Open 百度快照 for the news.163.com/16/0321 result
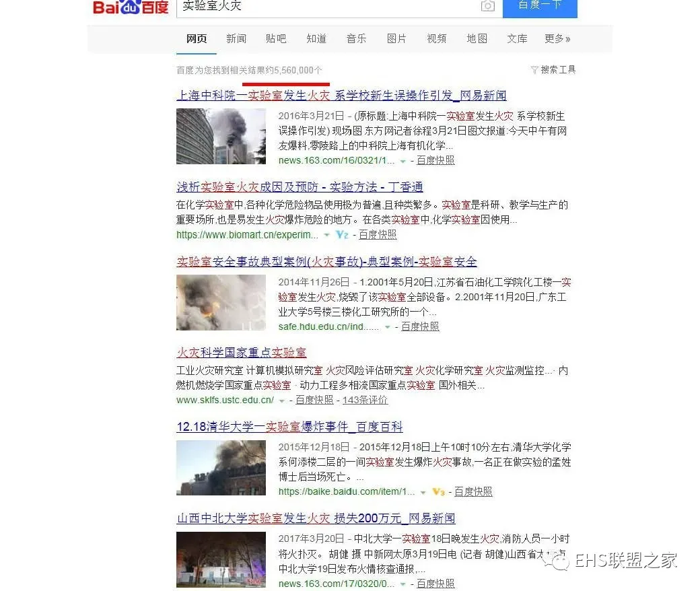The width and height of the screenshot is (700, 591). (435, 160)
